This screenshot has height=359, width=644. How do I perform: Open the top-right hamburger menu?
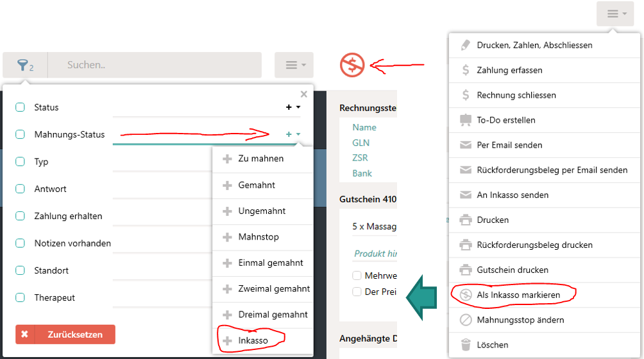pyautogui.click(x=615, y=14)
